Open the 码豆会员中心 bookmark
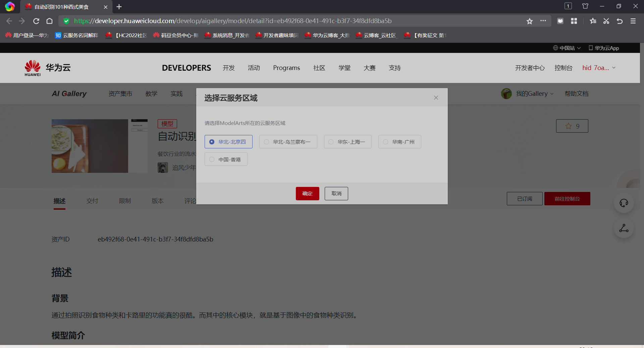Image resolution: width=644 pixels, height=348 pixels. (176, 35)
